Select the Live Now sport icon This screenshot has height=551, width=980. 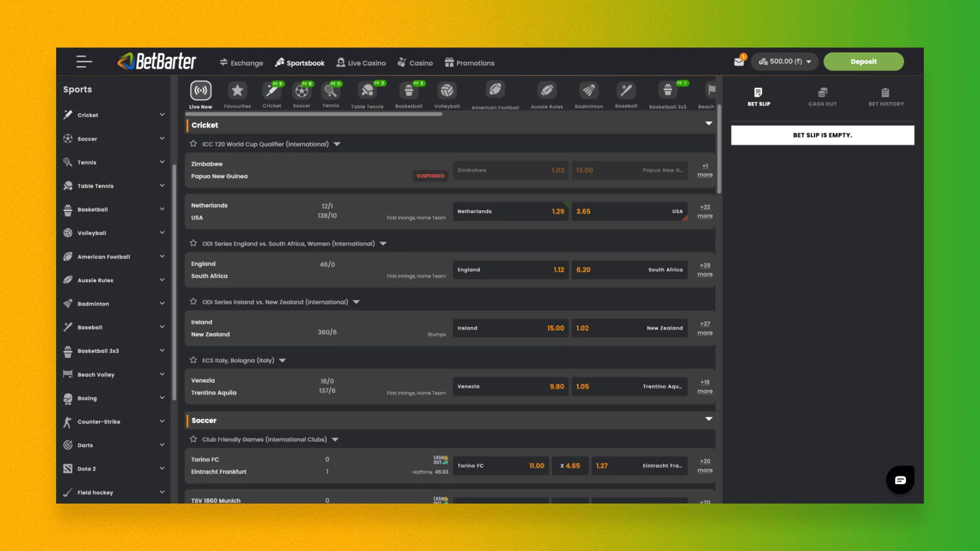click(x=201, y=91)
